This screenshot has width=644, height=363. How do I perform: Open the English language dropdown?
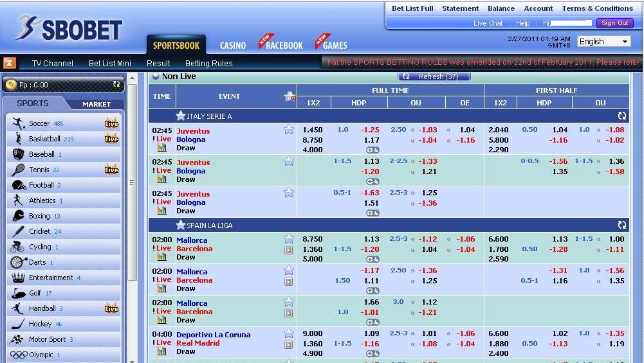[x=603, y=41]
